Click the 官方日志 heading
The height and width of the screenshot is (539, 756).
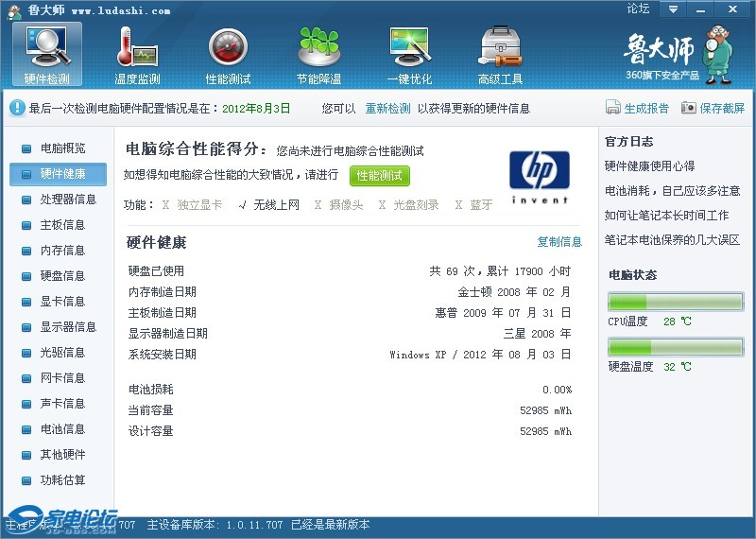pyautogui.click(x=628, y=142)
